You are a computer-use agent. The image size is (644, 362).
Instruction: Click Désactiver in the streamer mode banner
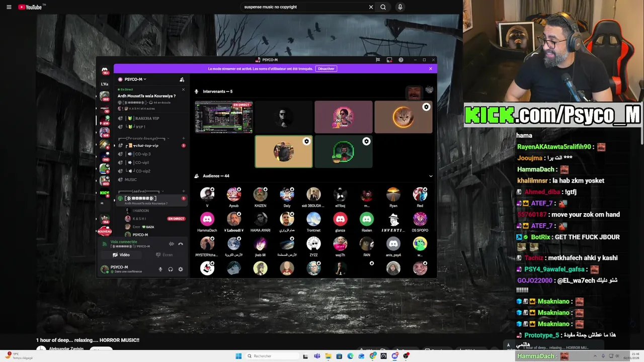click(326, 68)
